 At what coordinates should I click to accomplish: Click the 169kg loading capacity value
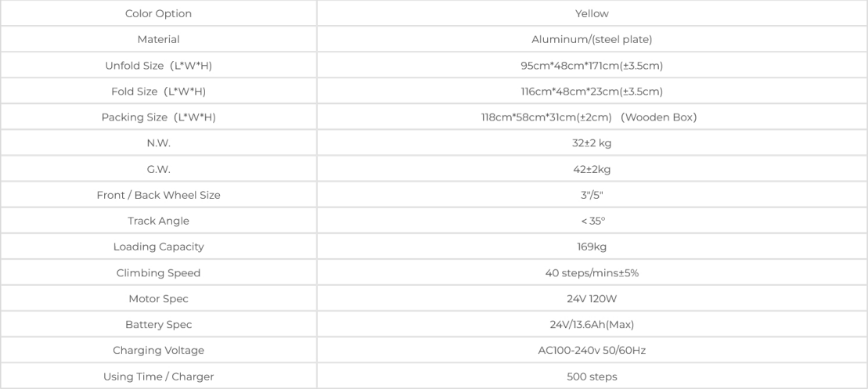click(592, 247)
